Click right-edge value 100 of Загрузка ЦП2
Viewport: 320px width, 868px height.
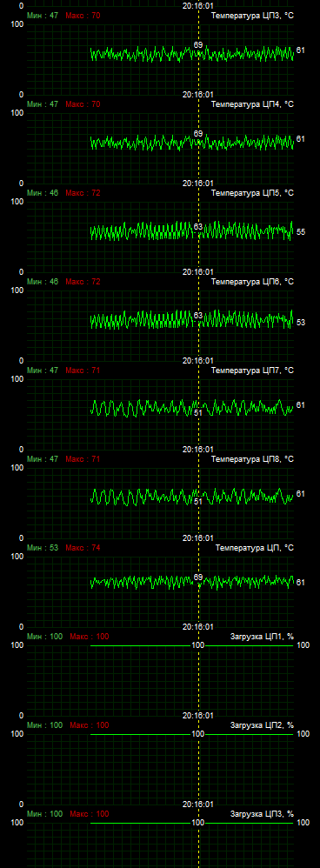pos(303,733)
